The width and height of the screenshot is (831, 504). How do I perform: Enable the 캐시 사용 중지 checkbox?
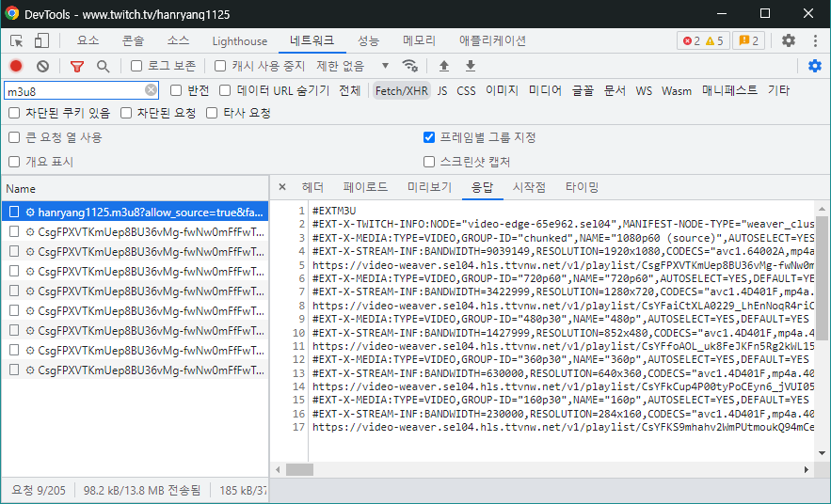[x=220, y=66]
